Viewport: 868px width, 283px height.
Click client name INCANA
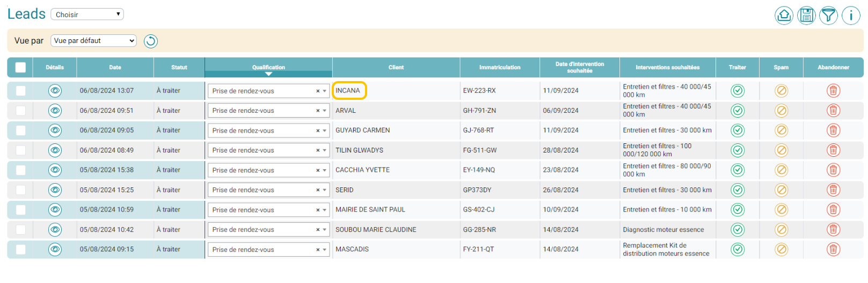coord(348,91)
